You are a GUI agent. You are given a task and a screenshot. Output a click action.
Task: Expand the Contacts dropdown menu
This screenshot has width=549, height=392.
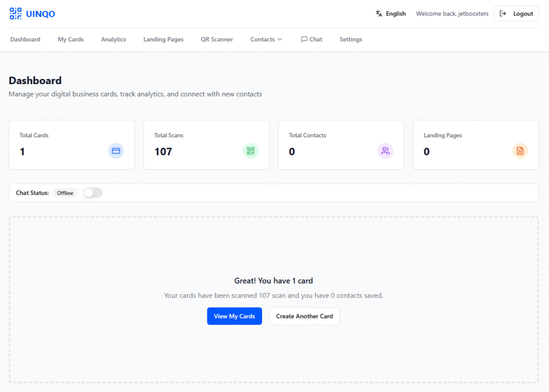coord(266,39)
